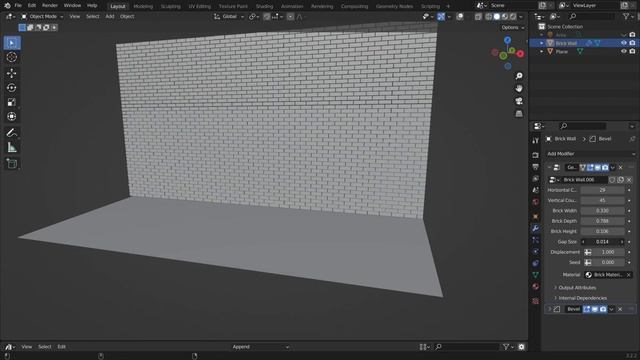Disable Plane in renders camera icon
This screenshot has height=360, width=640.
(632, 51)
